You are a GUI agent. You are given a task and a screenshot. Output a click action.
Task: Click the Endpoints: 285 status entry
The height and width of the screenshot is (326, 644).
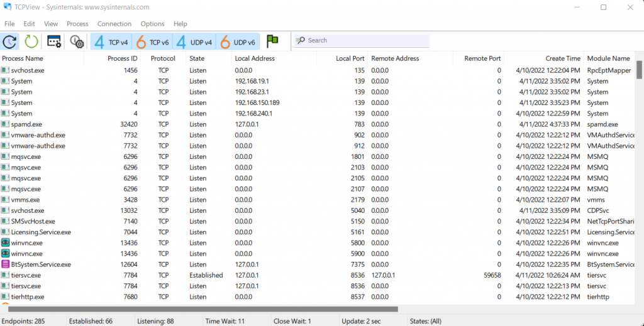click(x=23, y=321)
